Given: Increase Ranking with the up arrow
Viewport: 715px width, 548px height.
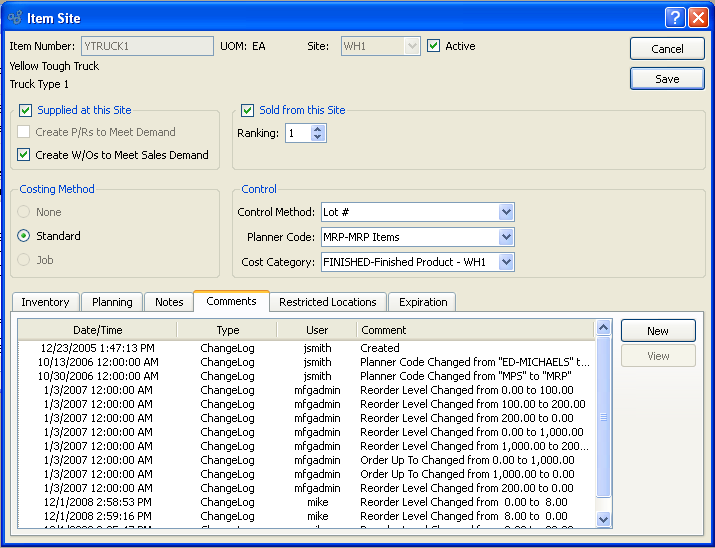Looking at the screenshot, I should [x=318, y=129].
